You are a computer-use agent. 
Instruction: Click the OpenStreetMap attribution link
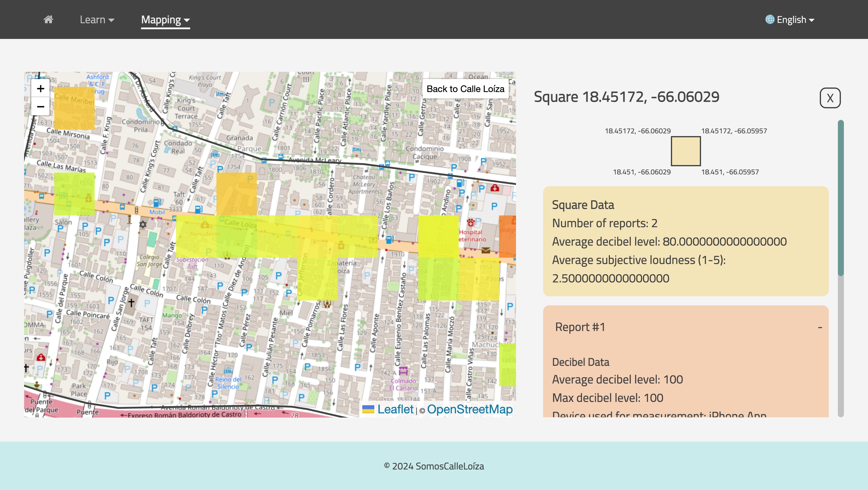469,409
